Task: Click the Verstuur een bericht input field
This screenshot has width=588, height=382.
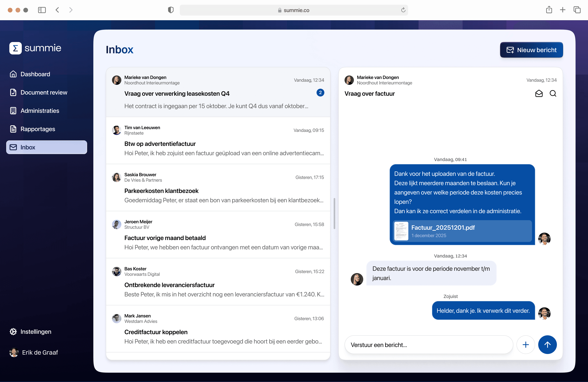Action: click(429, 345)
